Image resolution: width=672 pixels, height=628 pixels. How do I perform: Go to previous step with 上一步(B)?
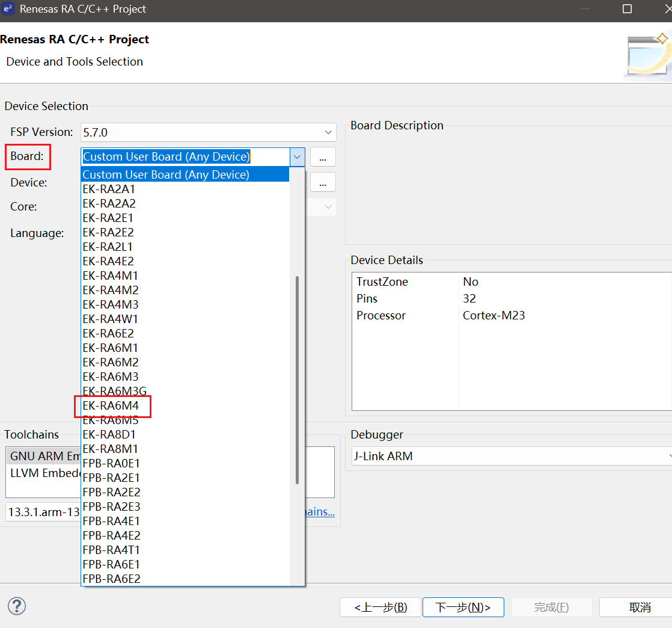[380, 608]
